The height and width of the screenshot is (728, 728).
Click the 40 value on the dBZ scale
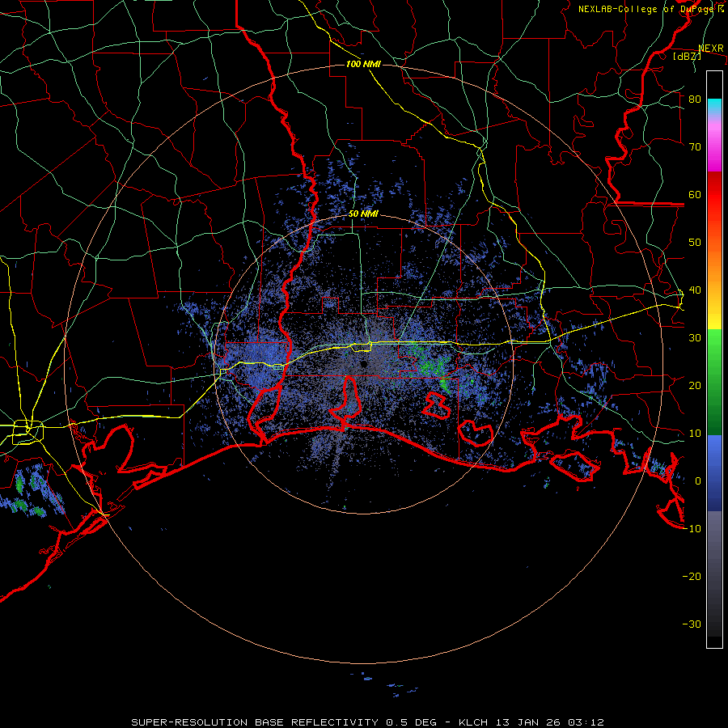pyautogui.click(x=695, y=290)
